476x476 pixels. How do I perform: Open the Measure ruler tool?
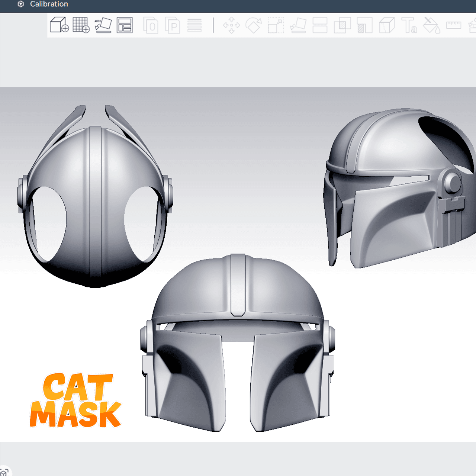coord(453,25)
